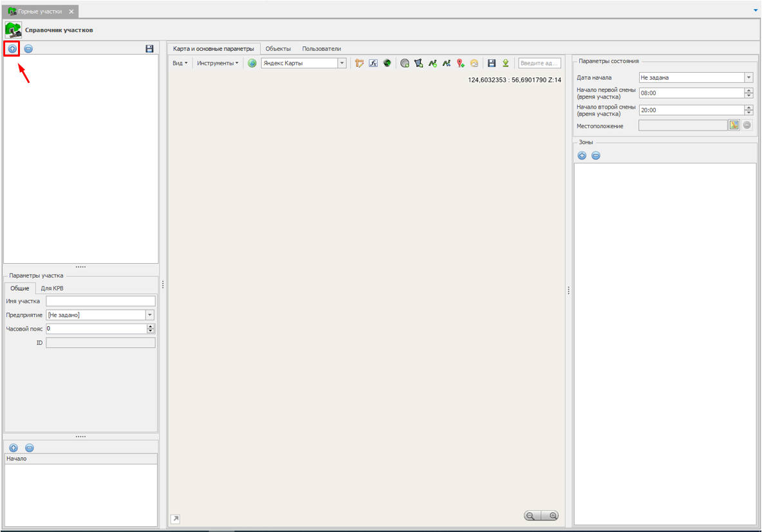Open the Инструменты menu
Viewport: 762px width, 532px height.
pos(218,63)
